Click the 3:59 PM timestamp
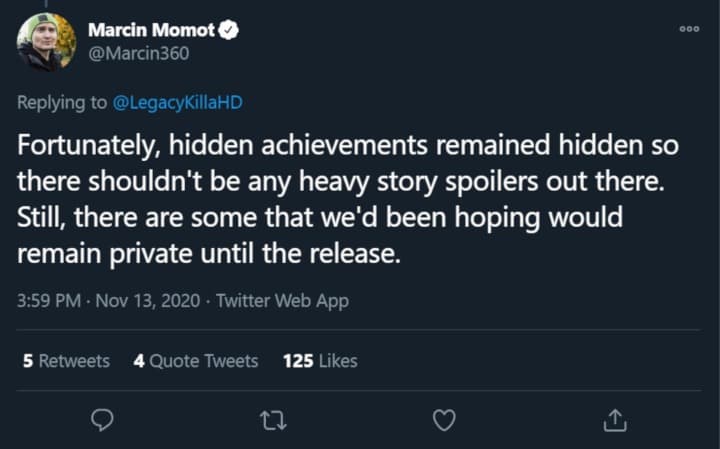This screenshot has width=720, height=449. [x=46, y=299]
